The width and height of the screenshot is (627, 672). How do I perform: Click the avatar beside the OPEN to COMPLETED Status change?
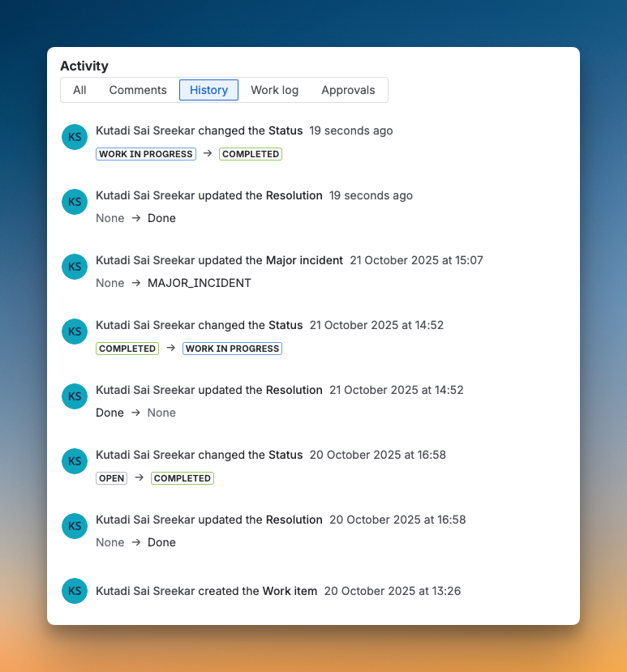pyautogui.click(x=75, y=461)
